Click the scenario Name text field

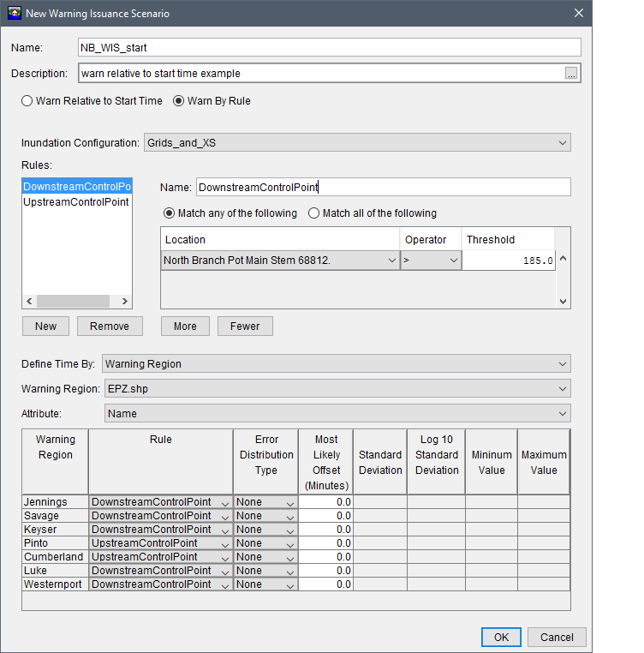(329, 48)
